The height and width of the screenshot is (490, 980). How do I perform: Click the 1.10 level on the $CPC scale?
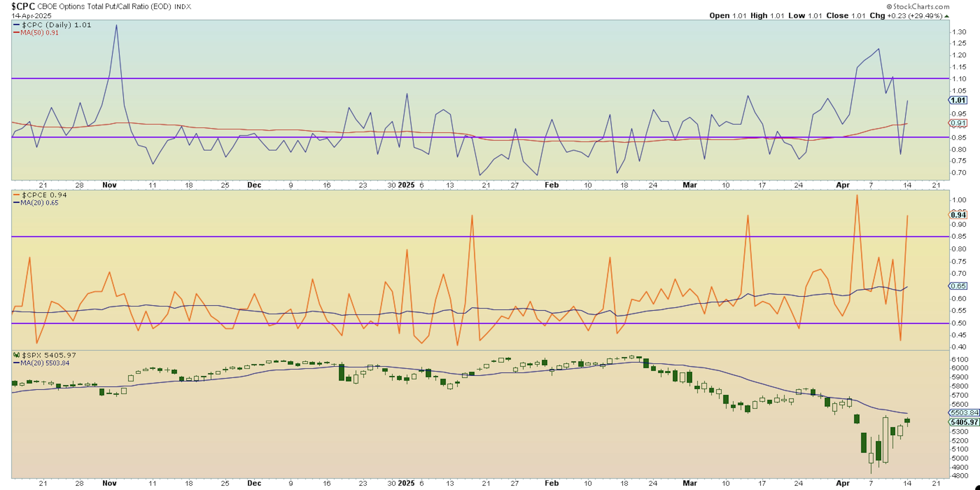(x=959, y=79)
